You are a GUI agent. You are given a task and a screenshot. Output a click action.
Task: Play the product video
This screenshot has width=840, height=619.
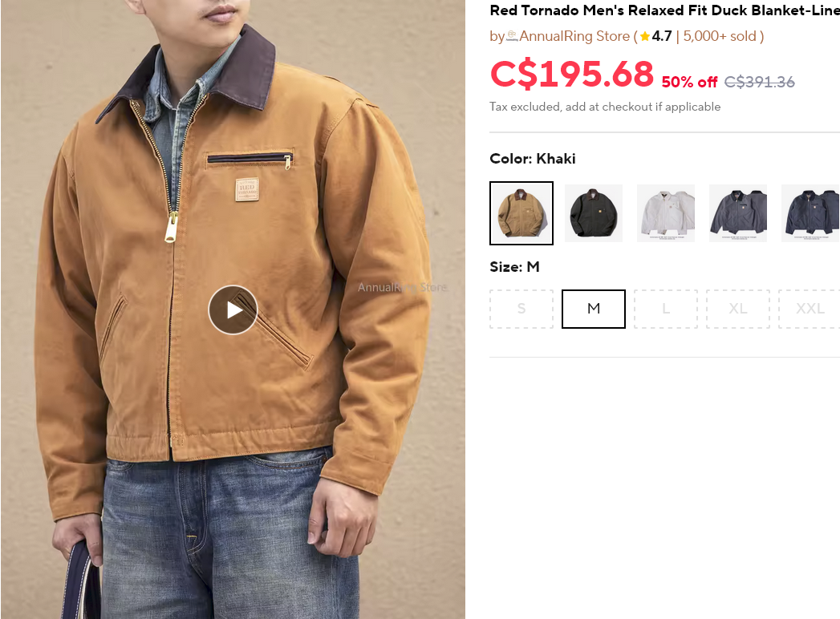[233, 310]
